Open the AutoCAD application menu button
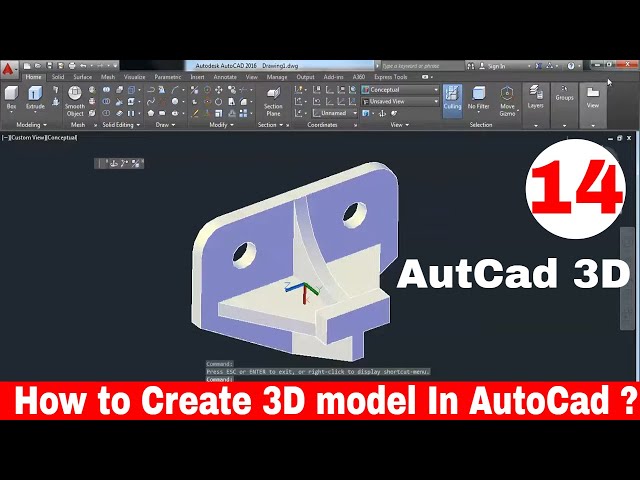This screenshot has height=480, width=640. 9,69
